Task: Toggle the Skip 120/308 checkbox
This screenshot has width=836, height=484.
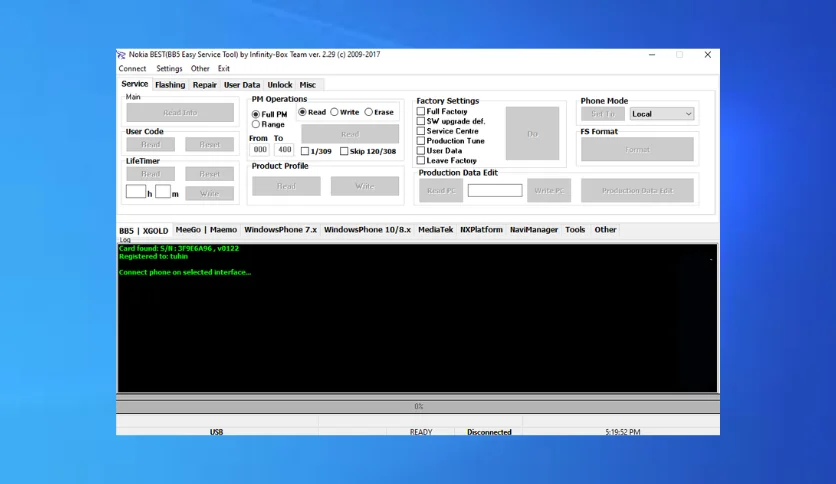Action: point(344,151)
